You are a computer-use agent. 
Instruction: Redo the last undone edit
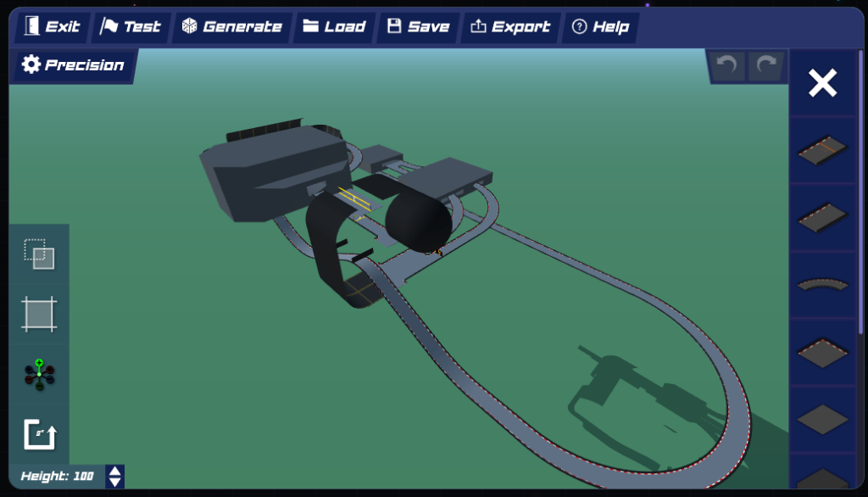coord(766,65)
